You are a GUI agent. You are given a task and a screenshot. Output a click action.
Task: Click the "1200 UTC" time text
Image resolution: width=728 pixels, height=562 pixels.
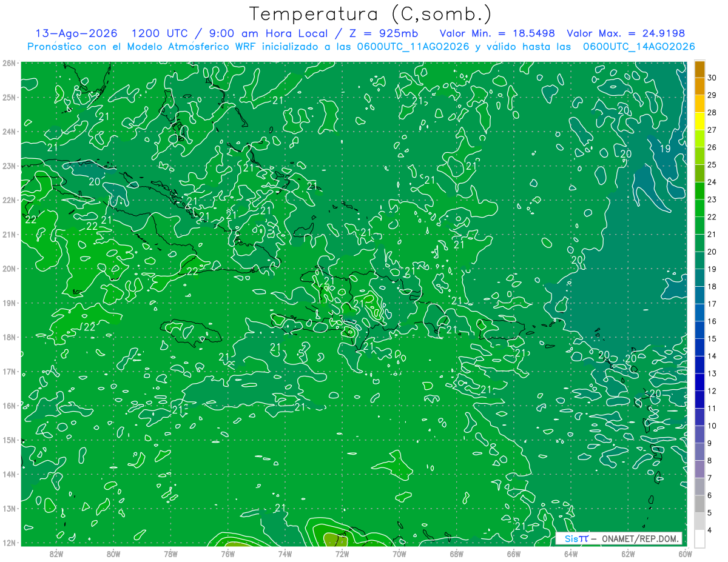coord(159,34)
